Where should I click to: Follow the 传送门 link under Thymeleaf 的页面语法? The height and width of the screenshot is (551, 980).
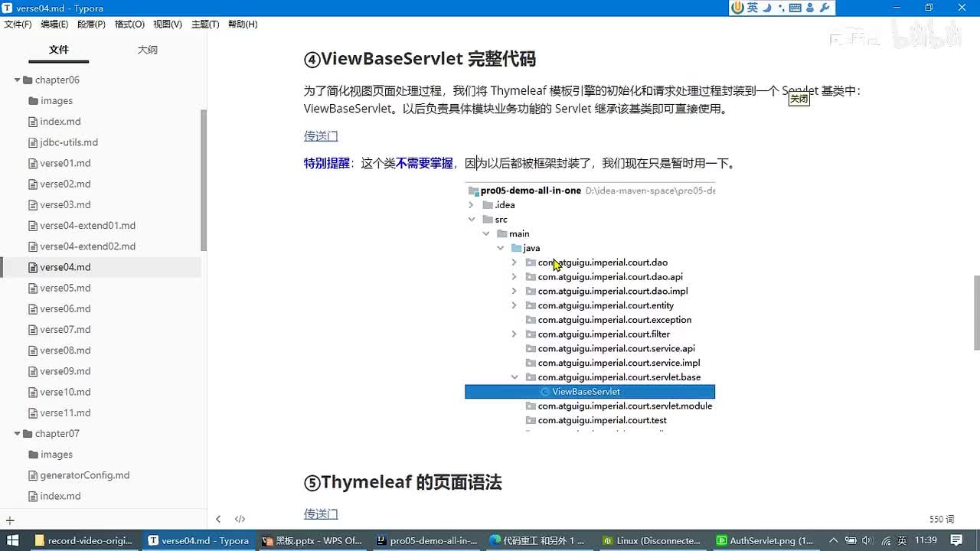click(321, 514)
